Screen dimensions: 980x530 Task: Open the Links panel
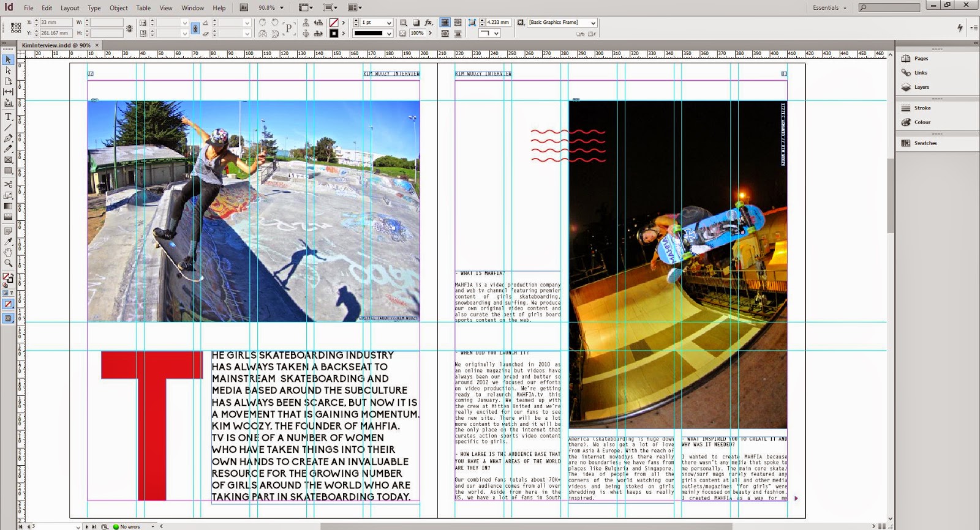tap(921, 73)
